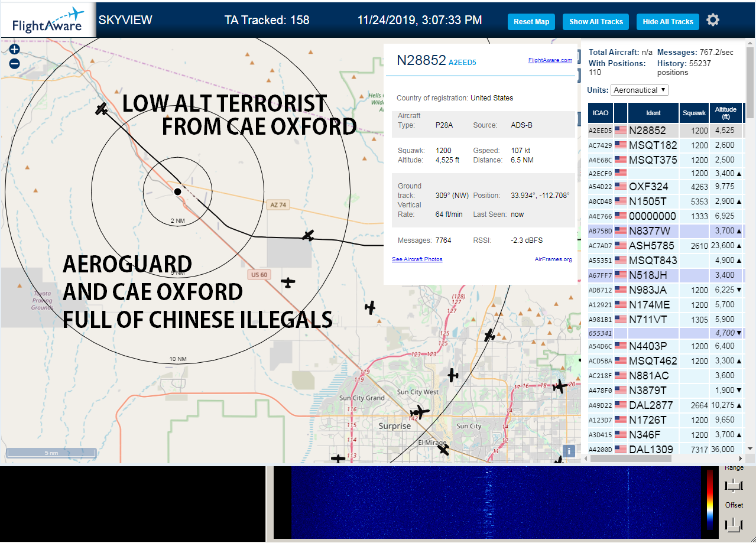Select the DAL1309 aircraft row
Viewport: 756px width, 543px height.
tap(666, 449)
